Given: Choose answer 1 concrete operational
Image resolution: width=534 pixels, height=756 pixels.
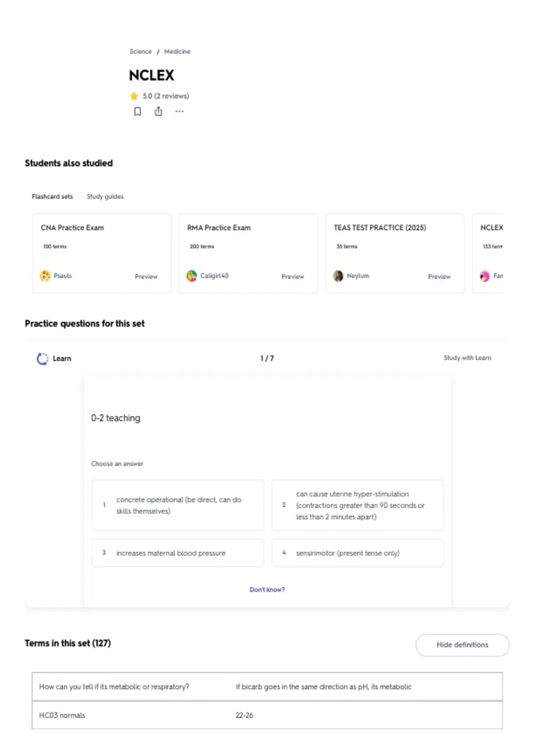Looking at the screenshot, I should coord(178,505).
